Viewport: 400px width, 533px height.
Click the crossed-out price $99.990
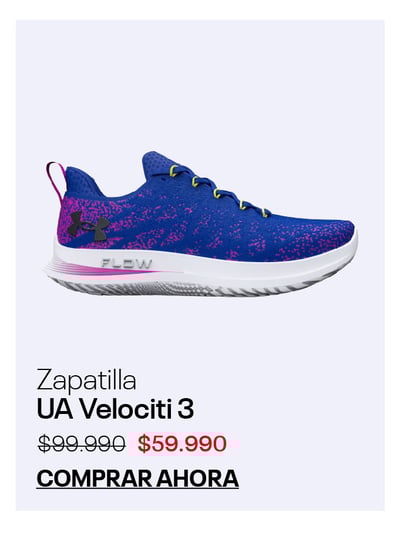click(81, 444)
